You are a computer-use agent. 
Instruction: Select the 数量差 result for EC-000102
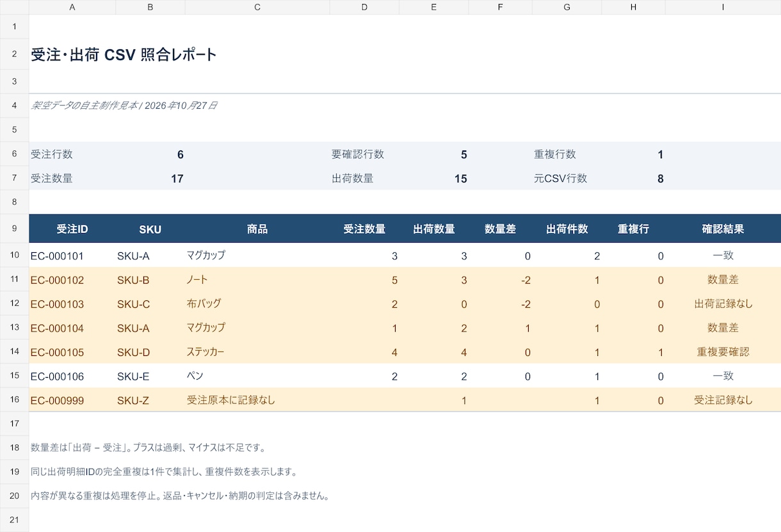[723, 280]
